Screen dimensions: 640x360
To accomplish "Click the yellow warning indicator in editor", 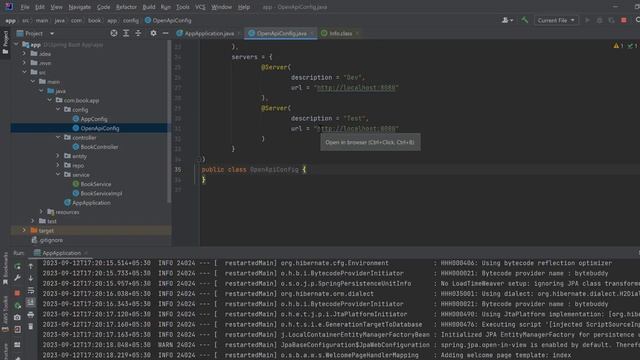I will pos(618,46).
